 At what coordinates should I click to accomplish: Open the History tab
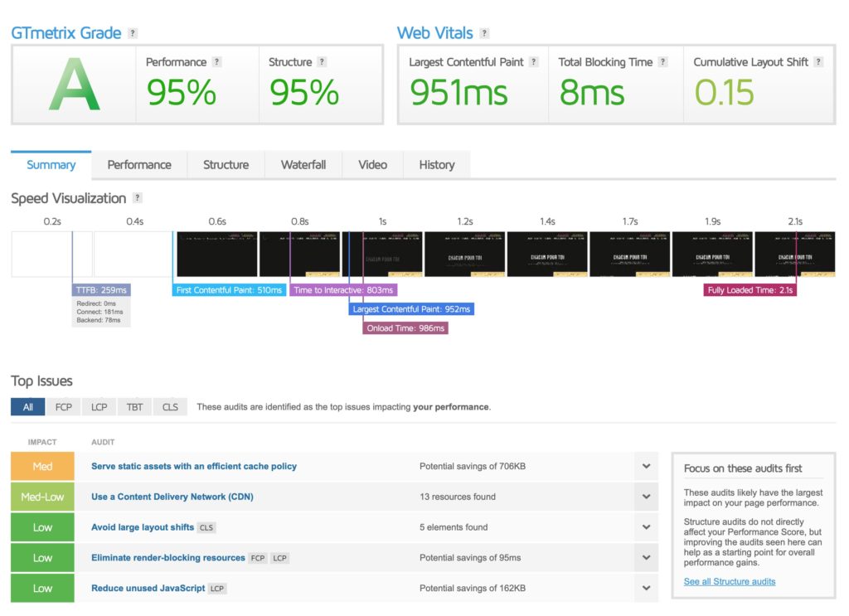[436, 165]
